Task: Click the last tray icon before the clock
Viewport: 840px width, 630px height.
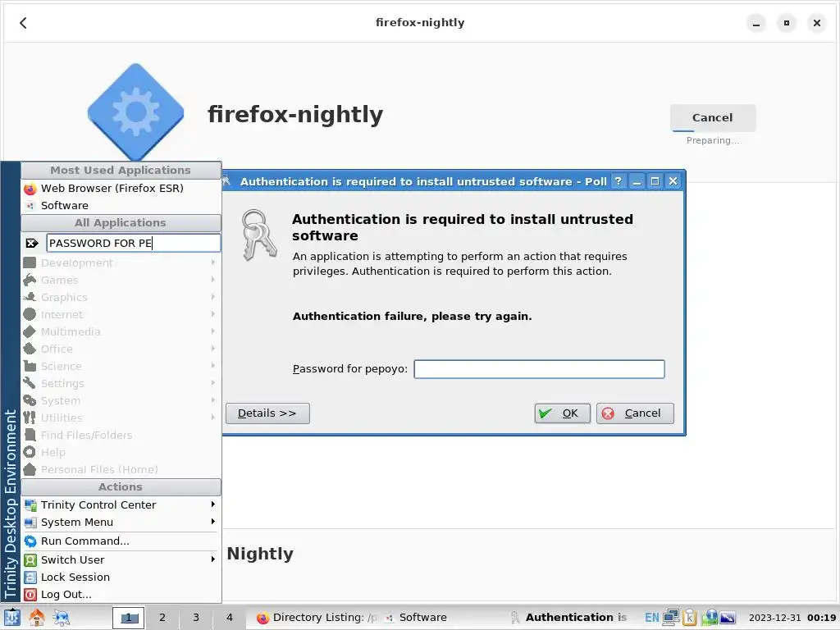Action: (728, 618)
